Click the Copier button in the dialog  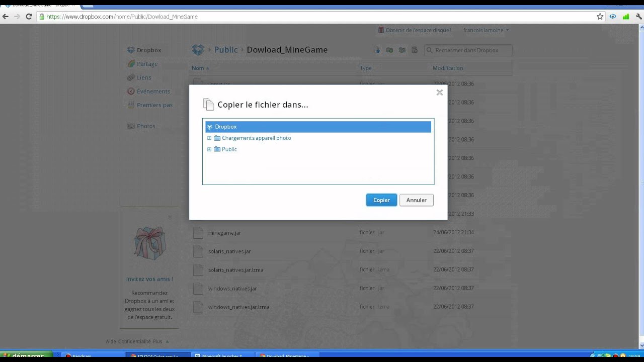(381, 200)
